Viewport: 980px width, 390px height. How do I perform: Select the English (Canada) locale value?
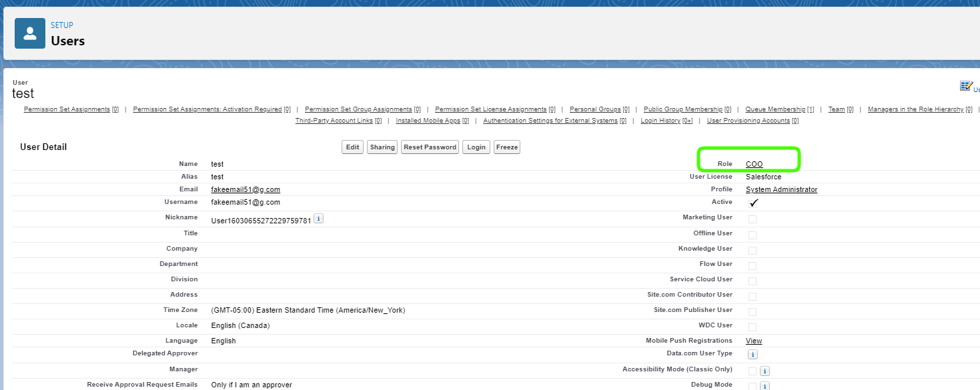pyautogui.click(x=240, y=326)
